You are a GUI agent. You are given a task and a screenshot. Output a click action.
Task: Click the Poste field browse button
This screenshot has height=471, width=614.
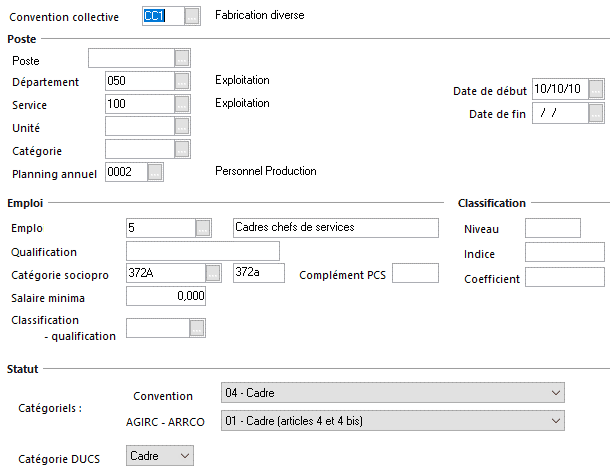click(x=182, y=58)
